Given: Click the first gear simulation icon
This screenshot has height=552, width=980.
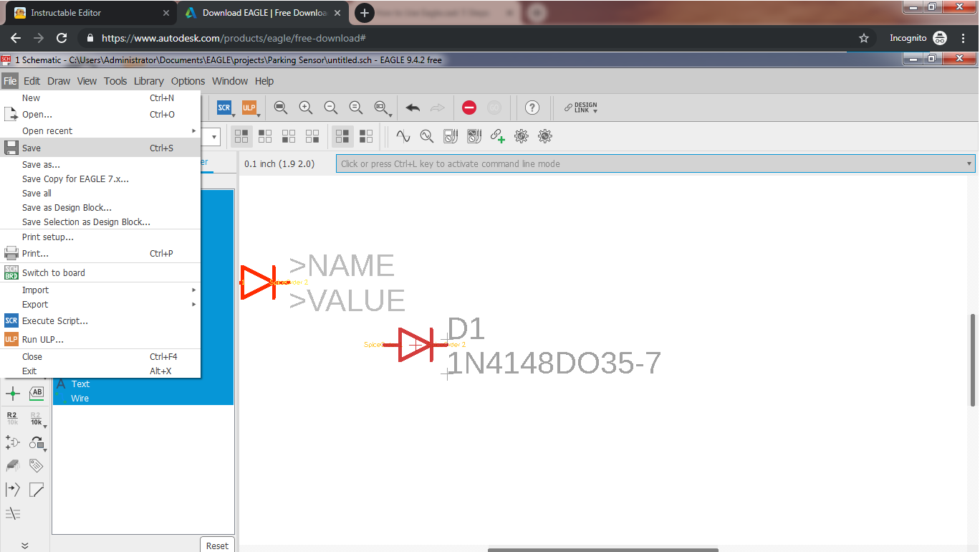Looking at the screenshot, I should coord(522,135).
